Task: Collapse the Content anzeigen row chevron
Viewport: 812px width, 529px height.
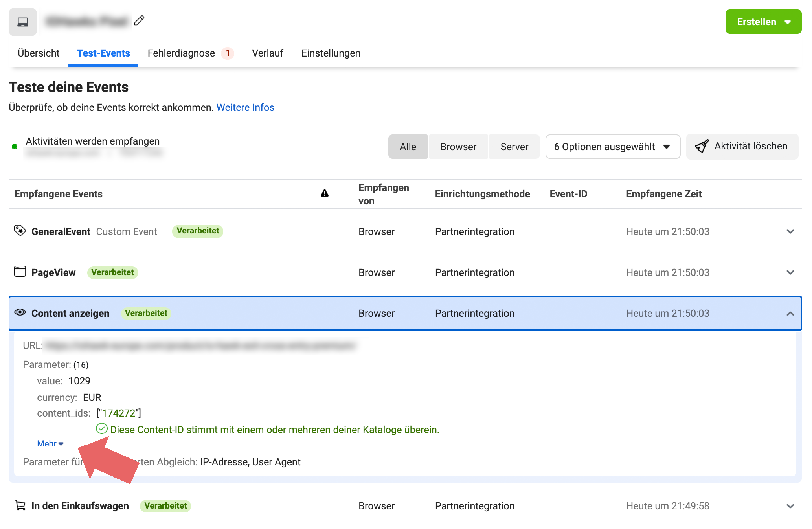Action: pyautogui.click(x=790, y=314)
